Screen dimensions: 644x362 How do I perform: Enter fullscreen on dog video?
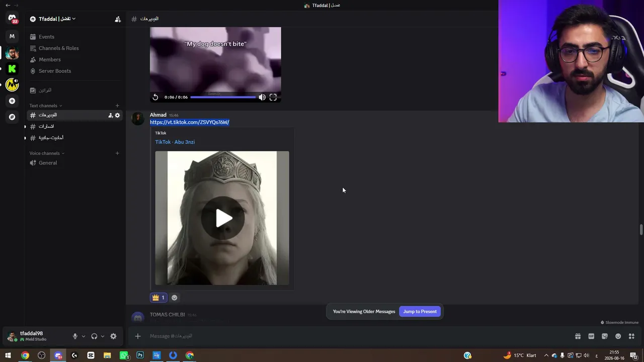point(273,97)
